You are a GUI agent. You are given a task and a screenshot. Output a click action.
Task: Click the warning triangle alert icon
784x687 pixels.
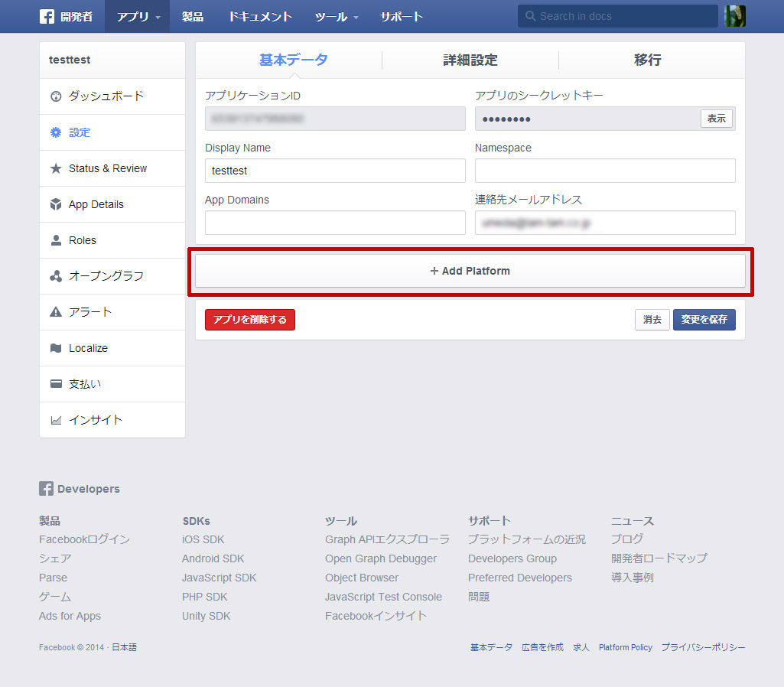pyautogui.click(x=56, y=312)
